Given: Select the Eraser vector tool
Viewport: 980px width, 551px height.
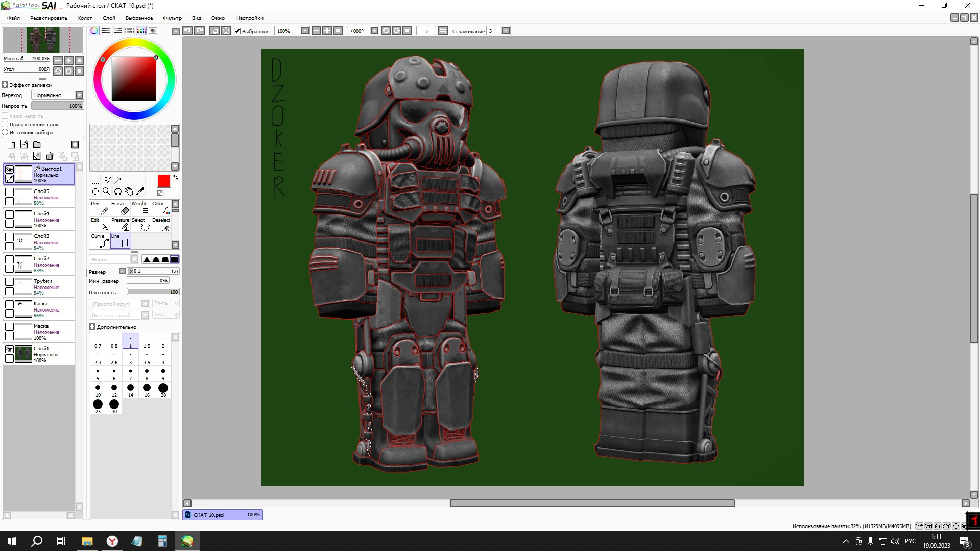Looking at the screenshot, I should tap(120, 208).
